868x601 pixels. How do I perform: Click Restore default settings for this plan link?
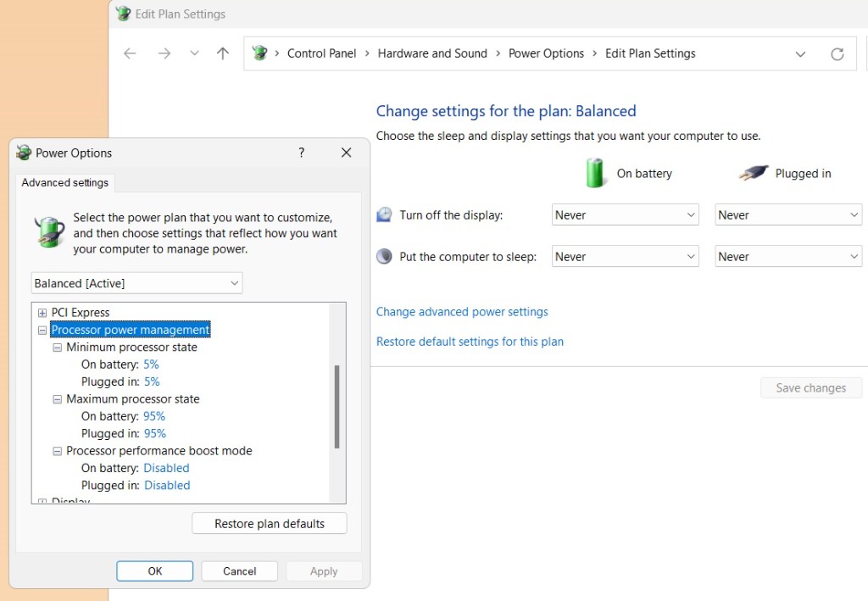[470, 342]
